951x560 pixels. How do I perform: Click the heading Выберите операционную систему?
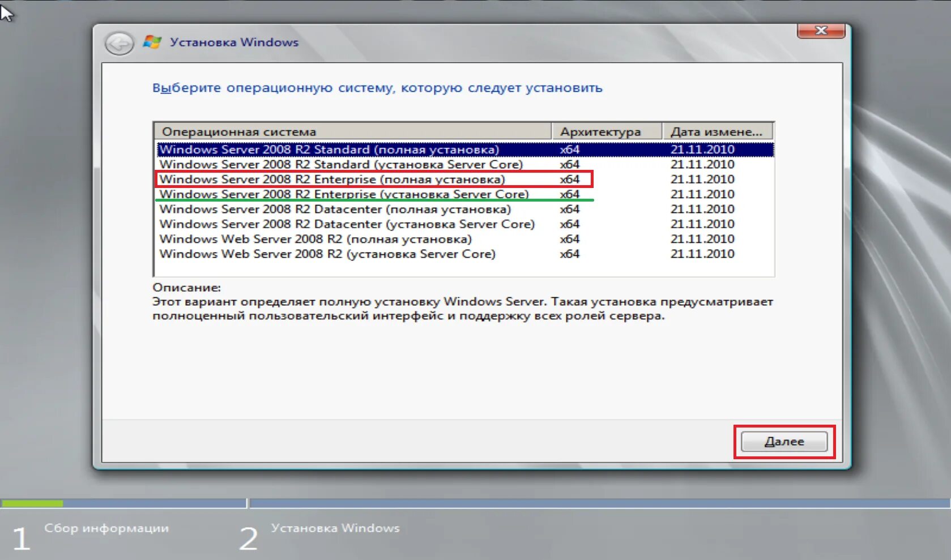coord(377,88)
